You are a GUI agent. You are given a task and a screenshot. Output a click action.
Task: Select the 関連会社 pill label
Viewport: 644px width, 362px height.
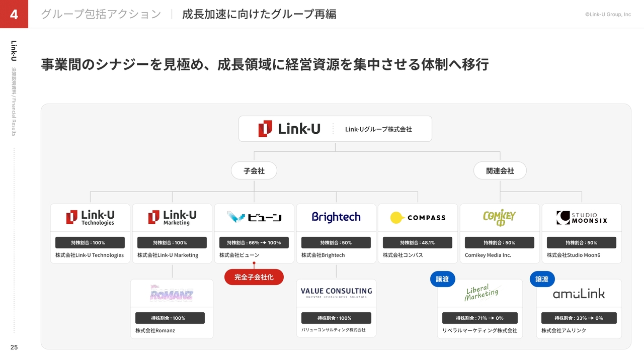pyautogui.click(x=500, y=171)
